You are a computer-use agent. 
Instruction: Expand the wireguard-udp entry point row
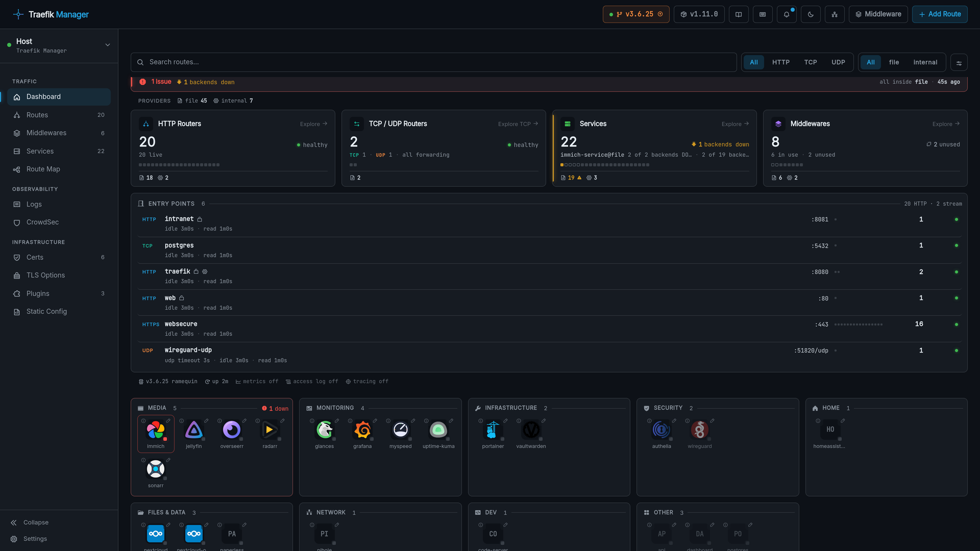(549, 355)
